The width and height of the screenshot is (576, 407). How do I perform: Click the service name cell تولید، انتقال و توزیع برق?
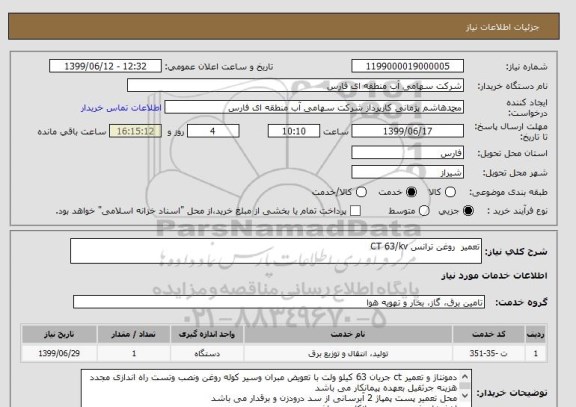coord(348,353)
